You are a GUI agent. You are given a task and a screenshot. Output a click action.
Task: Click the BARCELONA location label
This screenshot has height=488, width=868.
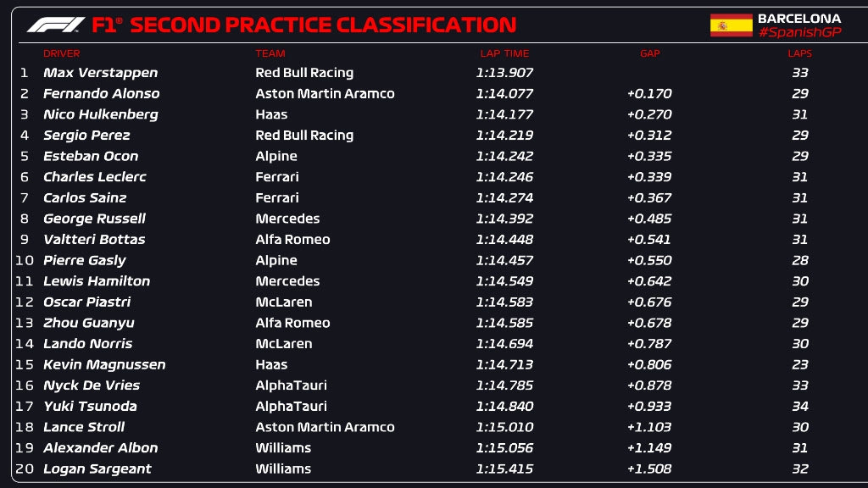(798, 18)
